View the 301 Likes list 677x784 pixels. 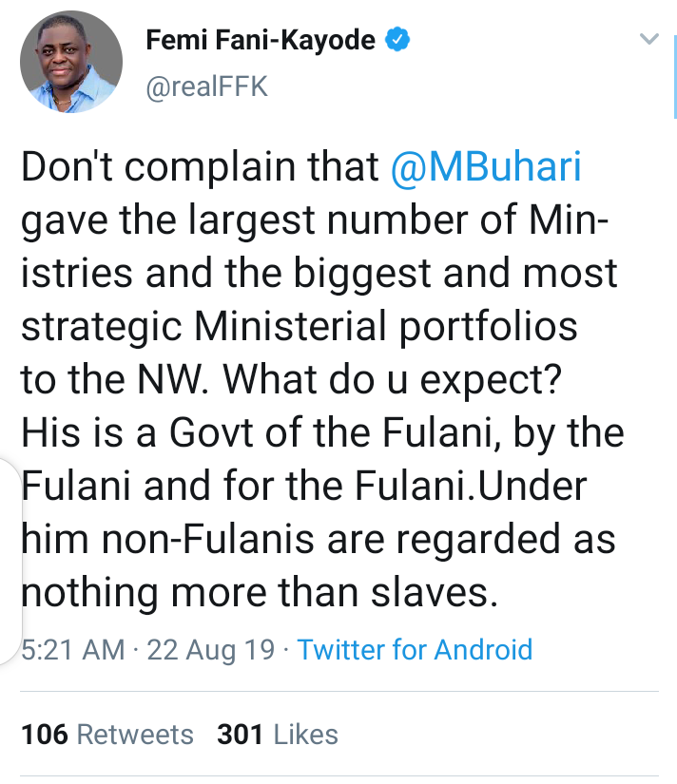[277, 735]
